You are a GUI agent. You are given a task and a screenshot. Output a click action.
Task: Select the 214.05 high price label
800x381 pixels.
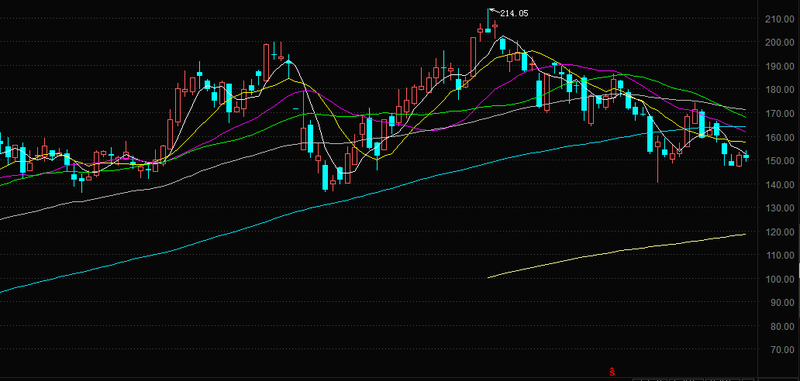click(x=514, y=14)
